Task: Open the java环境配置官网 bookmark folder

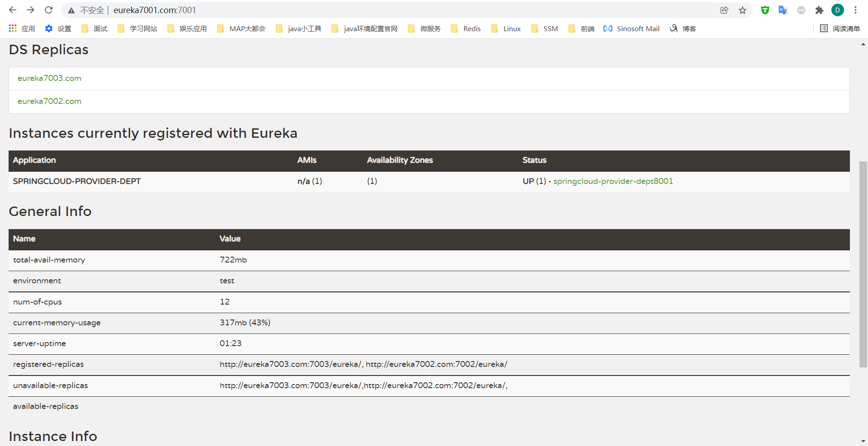Action: 364,28
